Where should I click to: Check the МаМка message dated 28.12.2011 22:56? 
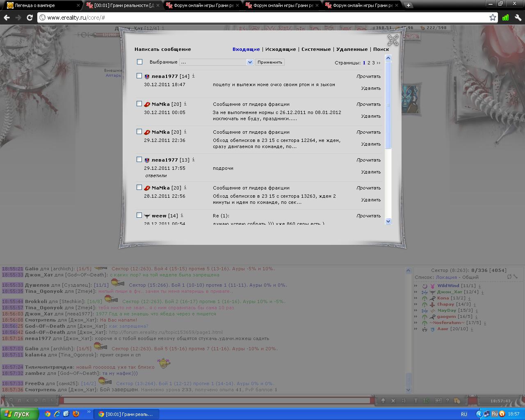point(139,187)
